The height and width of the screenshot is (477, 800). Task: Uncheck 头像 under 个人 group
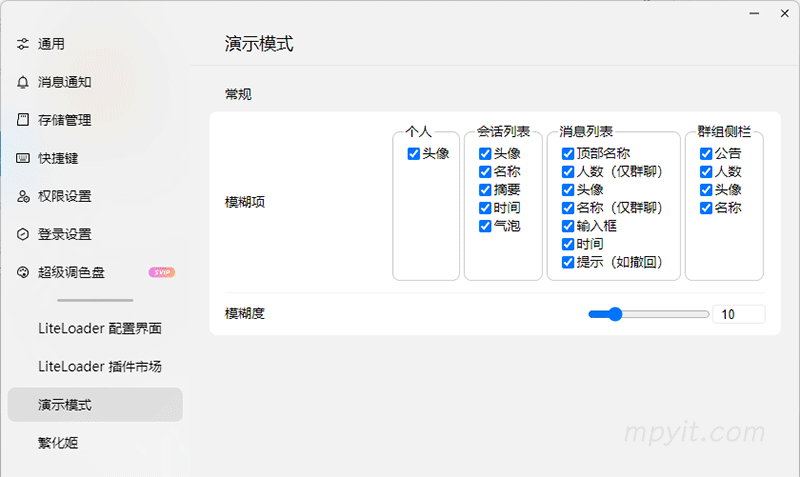[x=414, y=154]
